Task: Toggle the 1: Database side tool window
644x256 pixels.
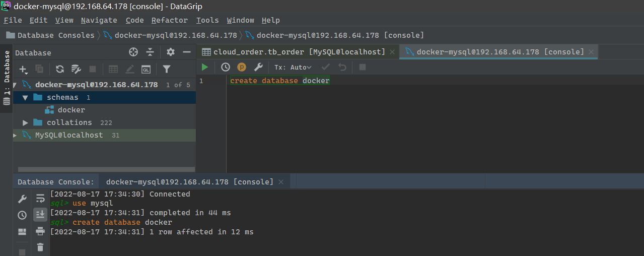Action: click(7, 78)
